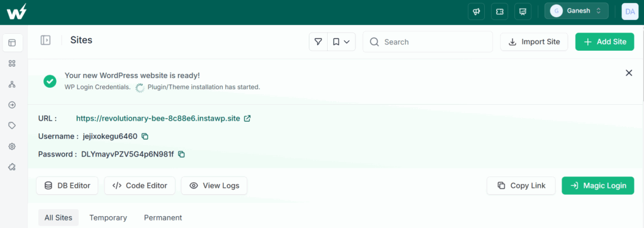644x228 pixels.
Task: Switch to the Permanent tab
Action: (163, 218)
